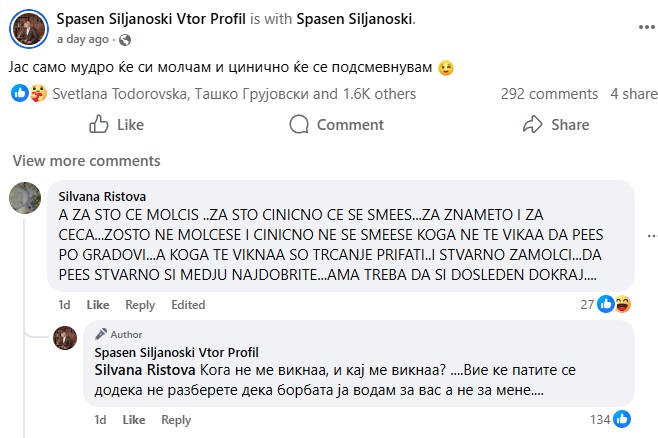Open Silvana Ristova's profile picture
The width and height of the screenshot is (658, 438).
click(x=26, y=197)
